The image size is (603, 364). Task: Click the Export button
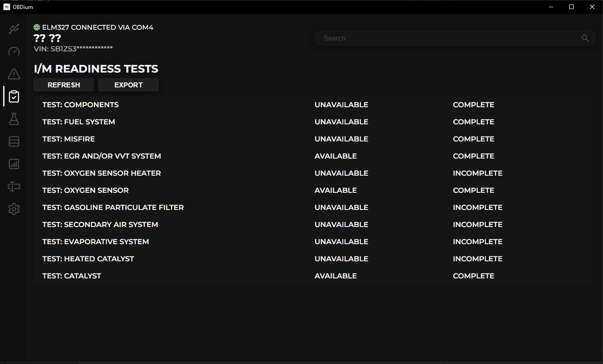129,85
